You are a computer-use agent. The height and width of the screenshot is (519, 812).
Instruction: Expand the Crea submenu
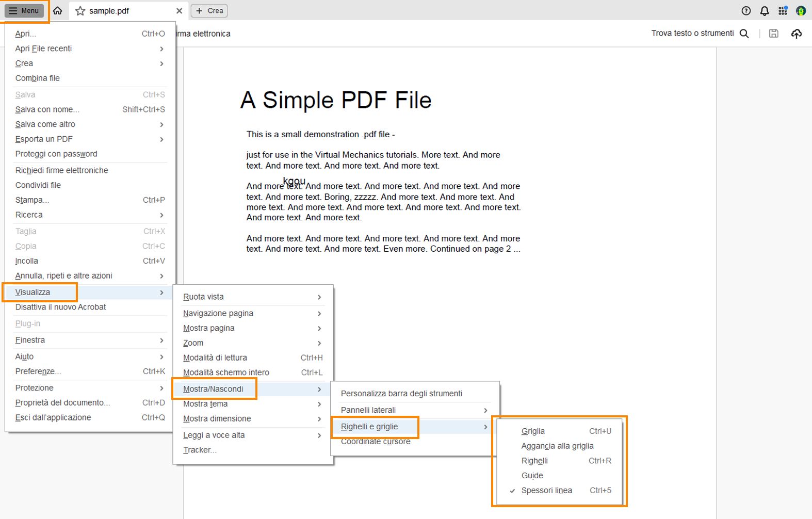[90, 63]
